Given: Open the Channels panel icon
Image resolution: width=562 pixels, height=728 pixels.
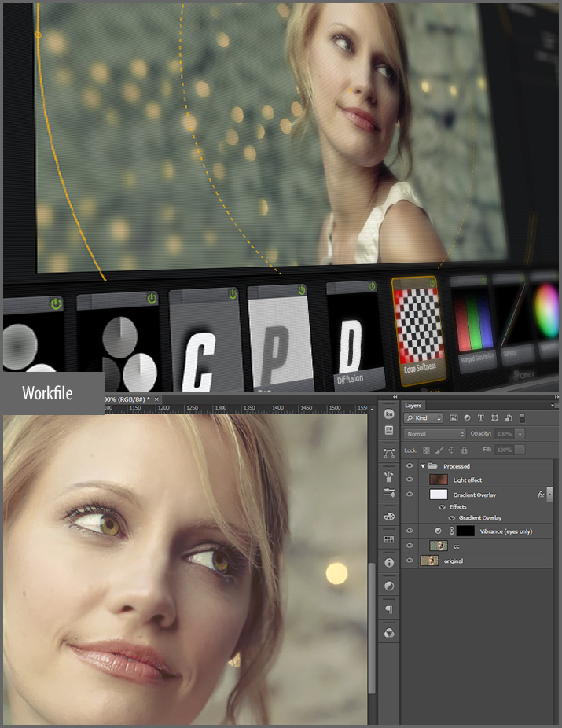Looking at the screenshot, I should (388, 633).
